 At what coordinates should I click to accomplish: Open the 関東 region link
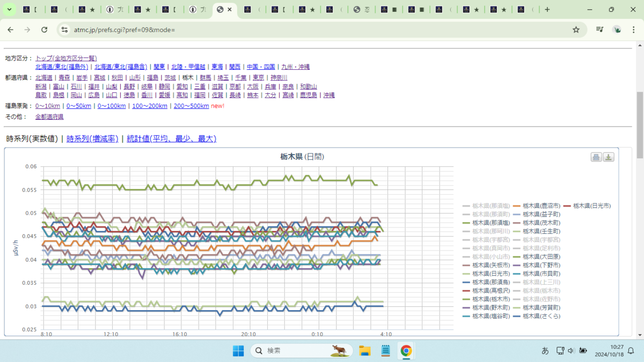tap(159, 67)
